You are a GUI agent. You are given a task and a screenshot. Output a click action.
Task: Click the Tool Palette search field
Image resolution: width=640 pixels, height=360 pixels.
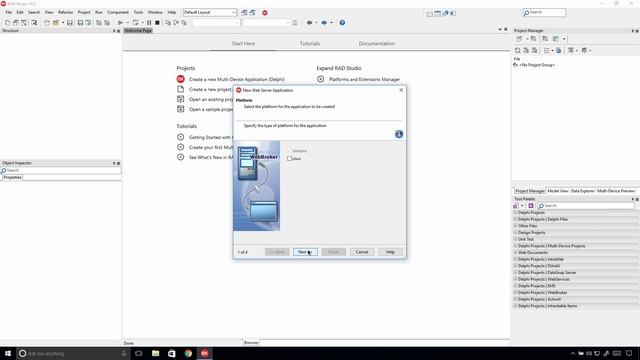pos(586,206)
